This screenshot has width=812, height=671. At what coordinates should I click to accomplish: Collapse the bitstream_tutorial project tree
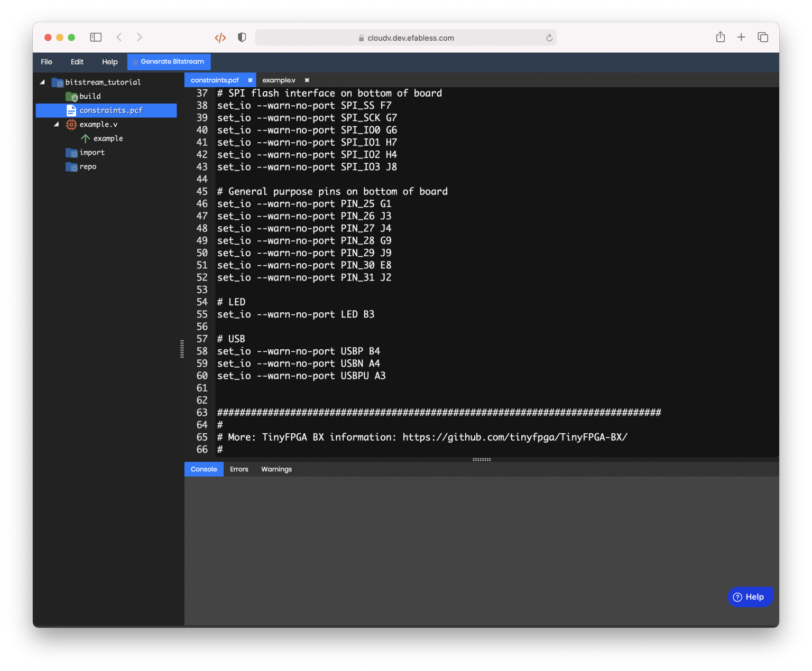point(42,82)
